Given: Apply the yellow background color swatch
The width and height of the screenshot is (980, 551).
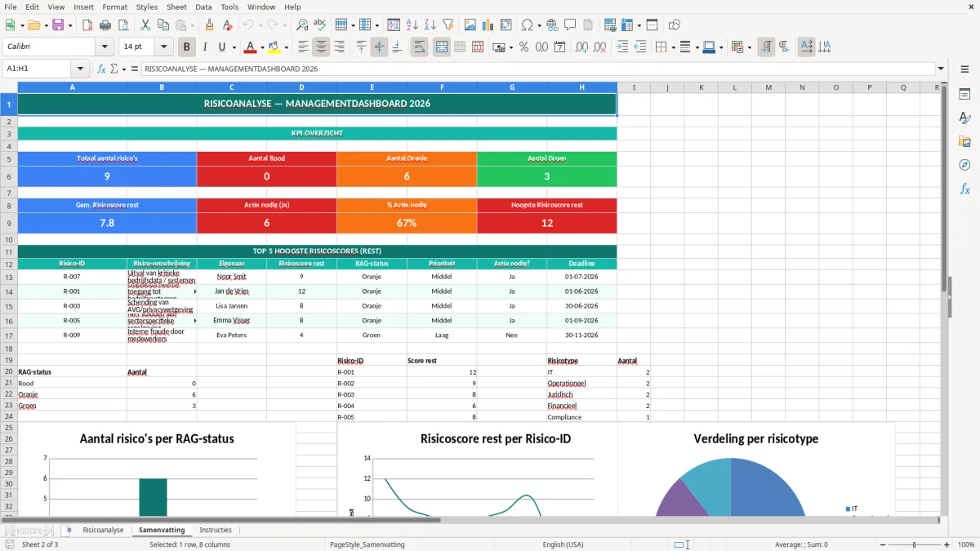Looking at the screenshot, I should tap(274, 47).
